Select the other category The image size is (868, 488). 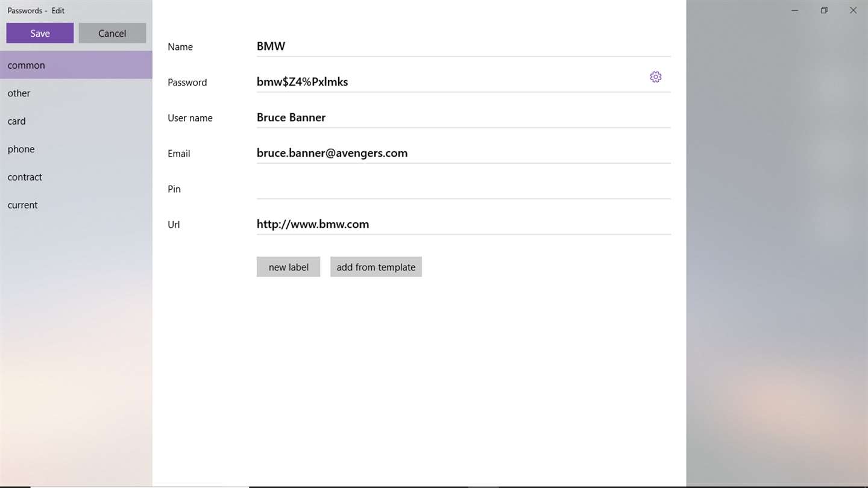(76, 93)
